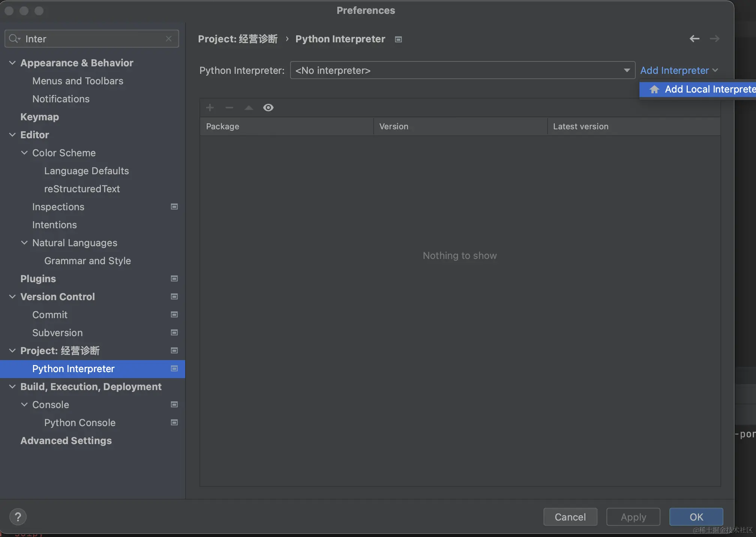The image size is (756, 537).
Task: Click the minus icon to uninstall a package
Action: pyautogui.click(x=229, y=108)
